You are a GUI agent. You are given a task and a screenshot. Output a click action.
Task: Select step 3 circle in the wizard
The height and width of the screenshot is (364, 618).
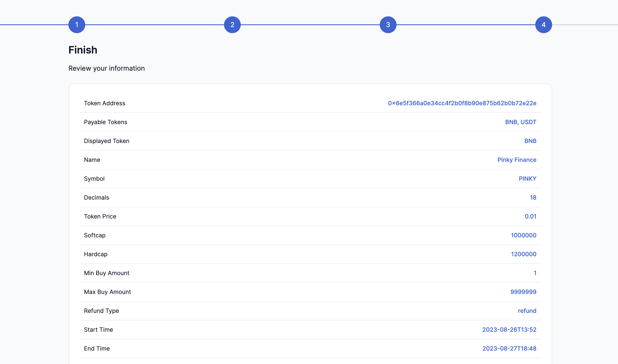point(388,25)
